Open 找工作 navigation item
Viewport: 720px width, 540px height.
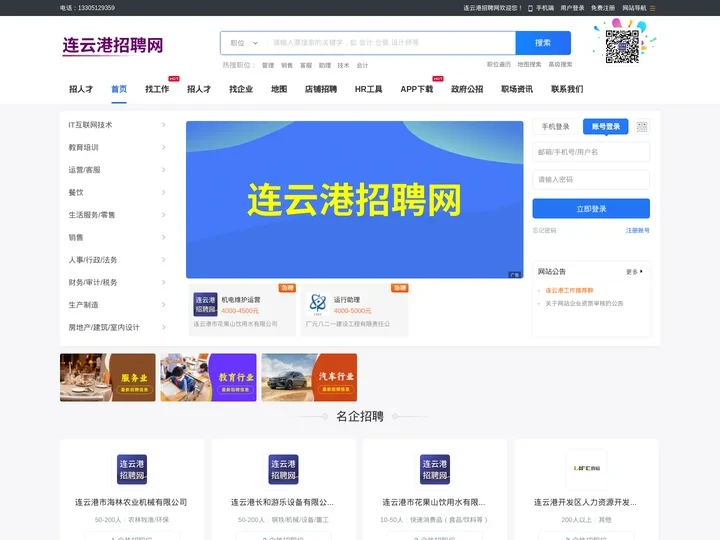(157, 89)
